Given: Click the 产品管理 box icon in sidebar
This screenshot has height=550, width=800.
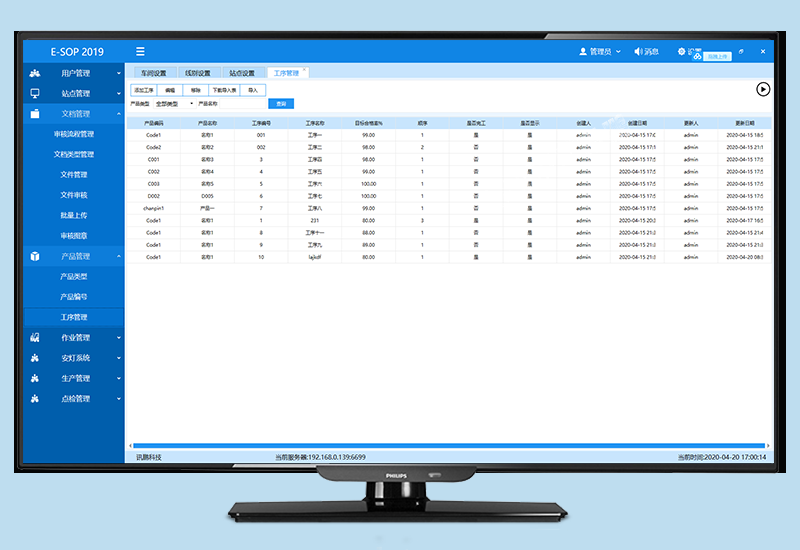Looking at the screenshot, I should (35, 256).
